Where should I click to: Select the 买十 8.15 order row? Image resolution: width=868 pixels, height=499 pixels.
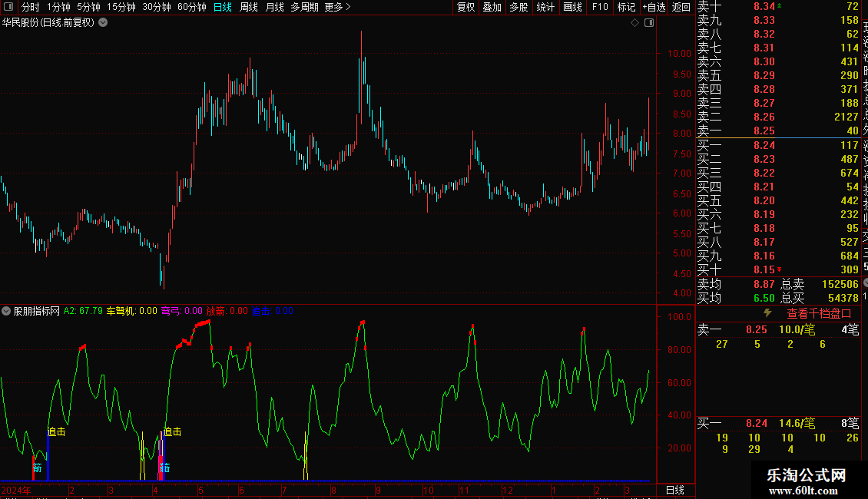coord(778,270)
